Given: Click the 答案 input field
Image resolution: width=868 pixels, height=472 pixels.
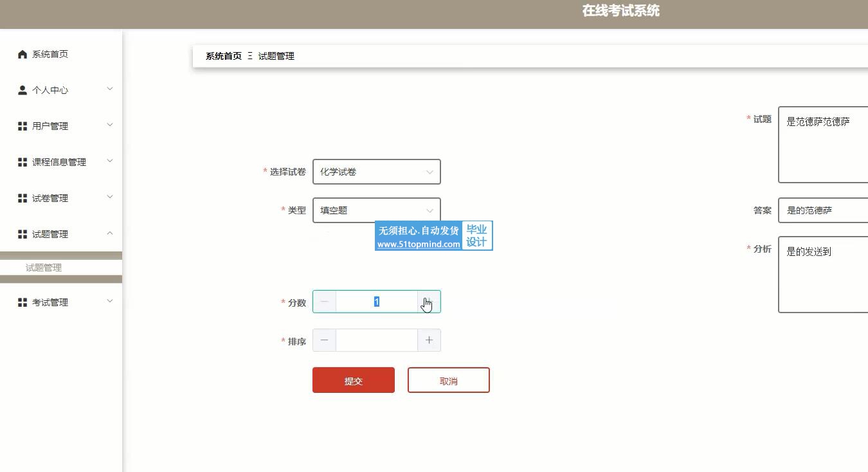Looking at the screenshot, I should [823, 210].
